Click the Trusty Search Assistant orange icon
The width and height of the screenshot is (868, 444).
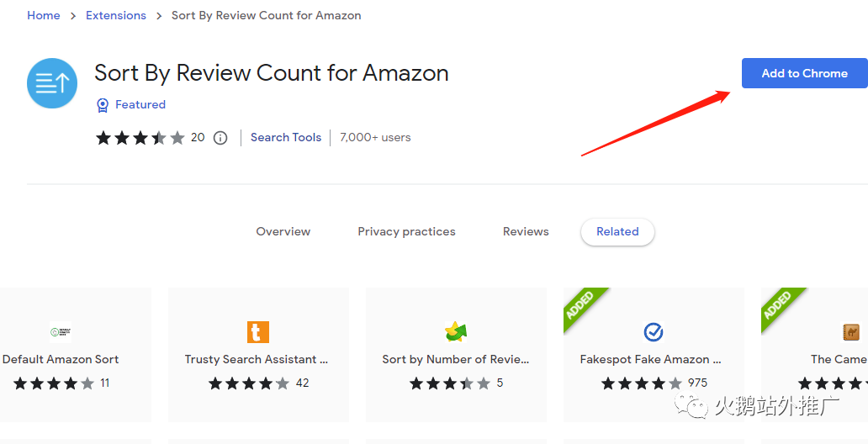click(258, 332)
